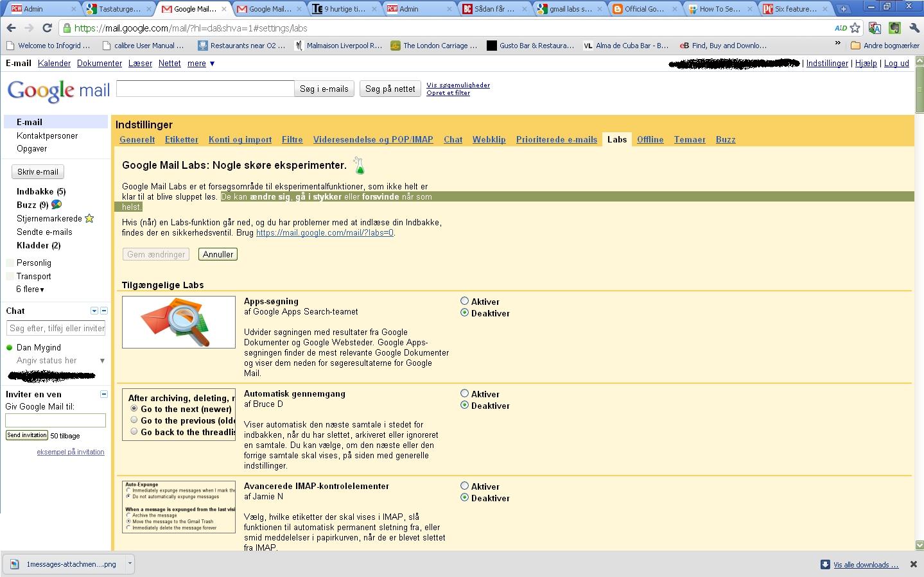Open the Indstillinger link at top right
The width and height of the screenshot is (924, 577).
coord(827,64)
